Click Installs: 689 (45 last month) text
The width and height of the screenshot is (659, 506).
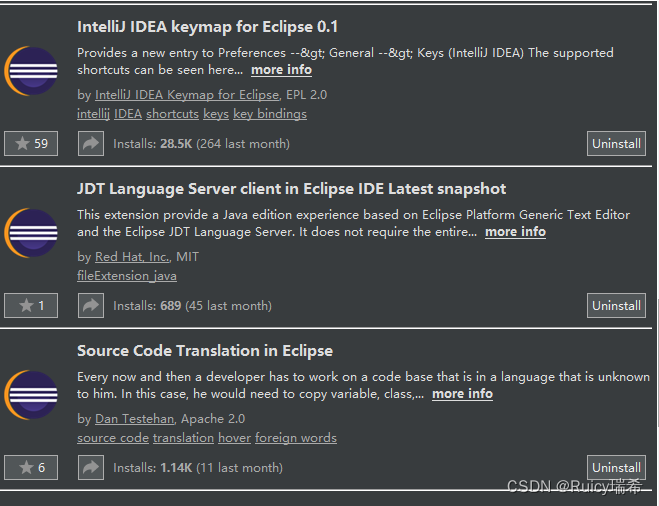click(x=192, y=306)
